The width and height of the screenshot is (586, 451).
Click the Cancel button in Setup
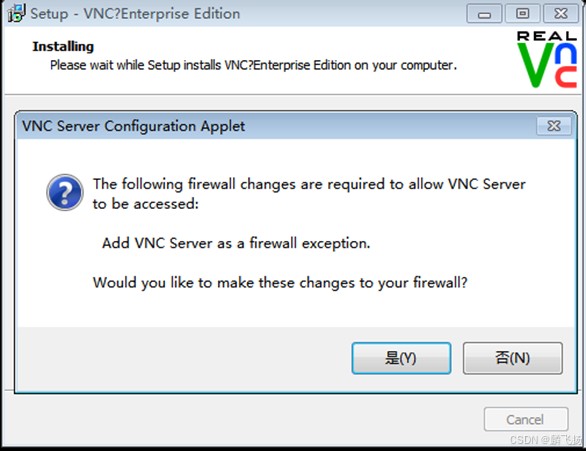526,419
